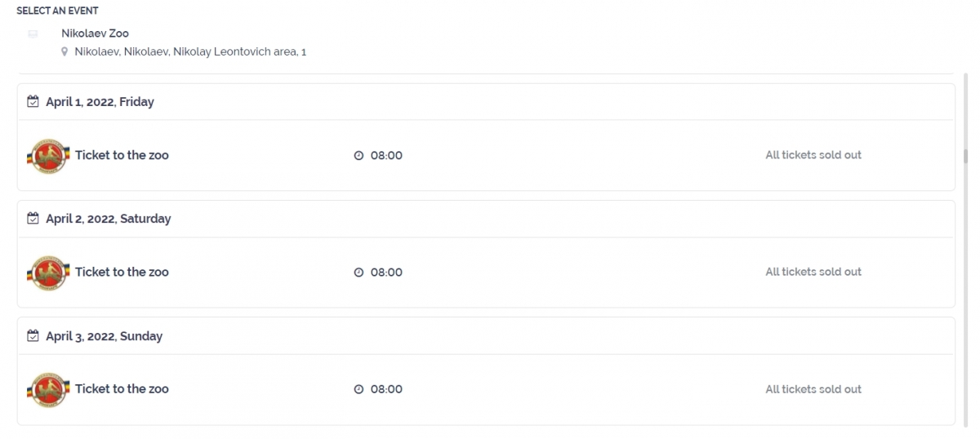980x439 pixels.
Task: Select the Nikolaev Zoo venue name
Action: point(95,33)
